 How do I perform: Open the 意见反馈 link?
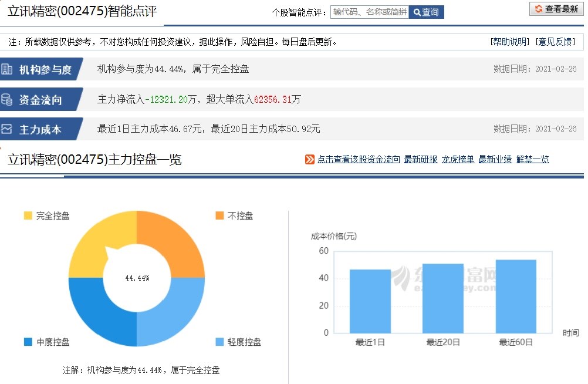click(555, 42)
